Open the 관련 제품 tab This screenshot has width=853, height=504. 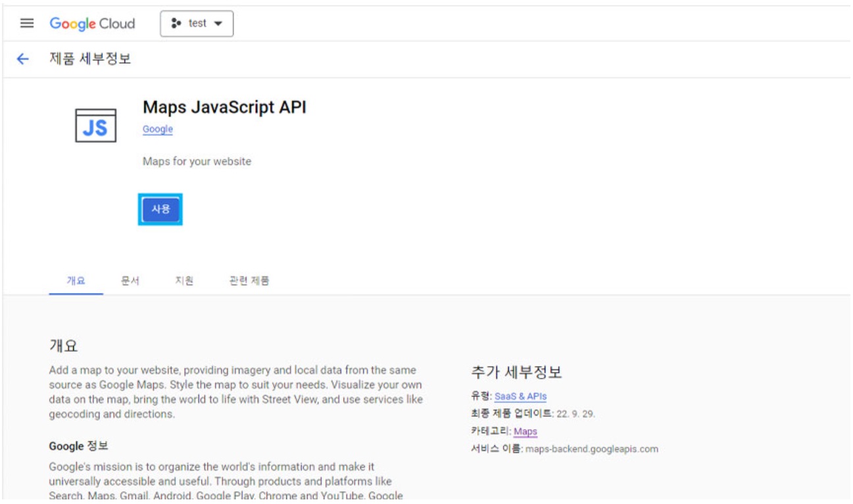coord(249,281)
